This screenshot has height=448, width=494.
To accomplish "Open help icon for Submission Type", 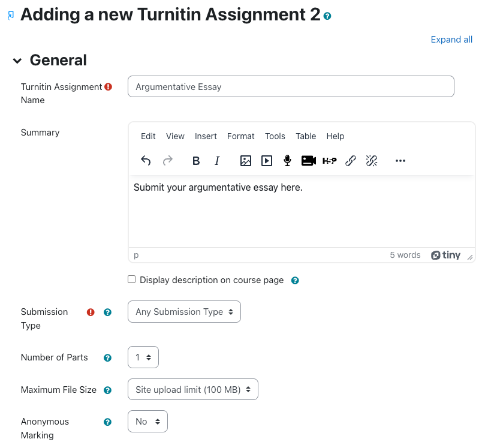I will 107,312.
